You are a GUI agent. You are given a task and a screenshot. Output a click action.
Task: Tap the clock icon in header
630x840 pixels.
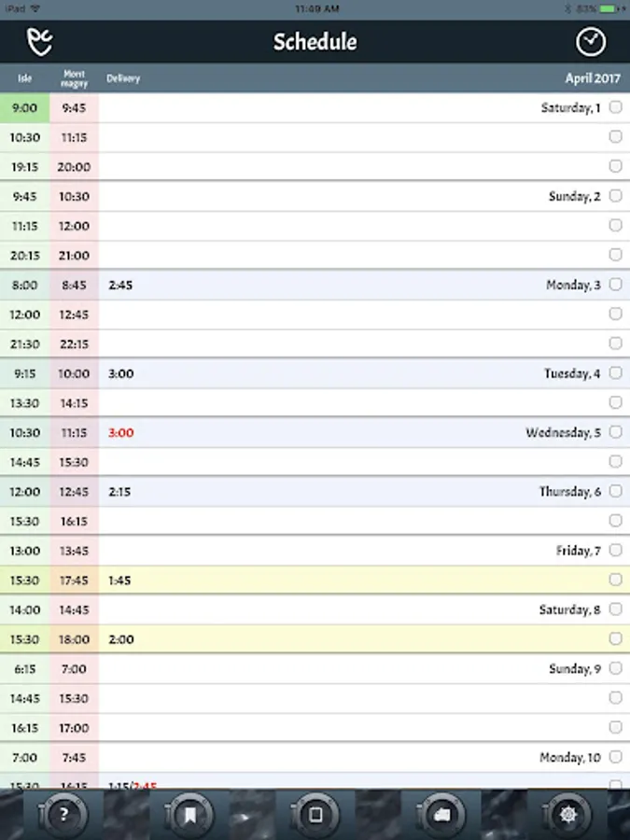(x=591, y=42)
